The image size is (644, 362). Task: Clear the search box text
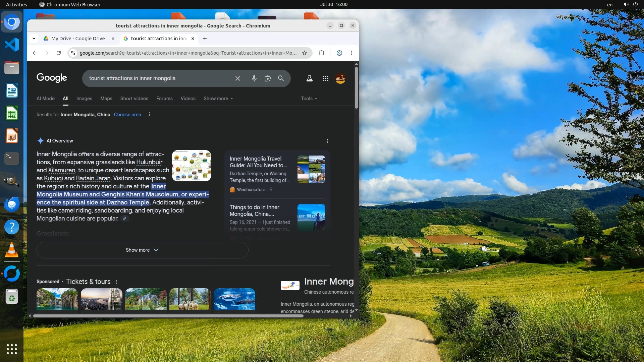[x=237, y=78]
